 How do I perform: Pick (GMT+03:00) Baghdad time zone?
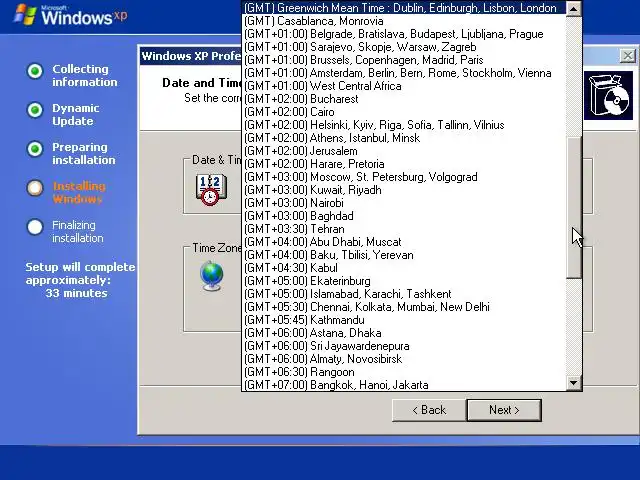pyautogui.click(x=404, y=216)
